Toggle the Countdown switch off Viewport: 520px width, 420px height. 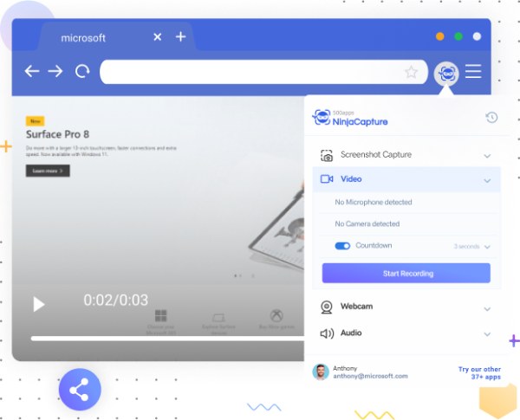342,246
